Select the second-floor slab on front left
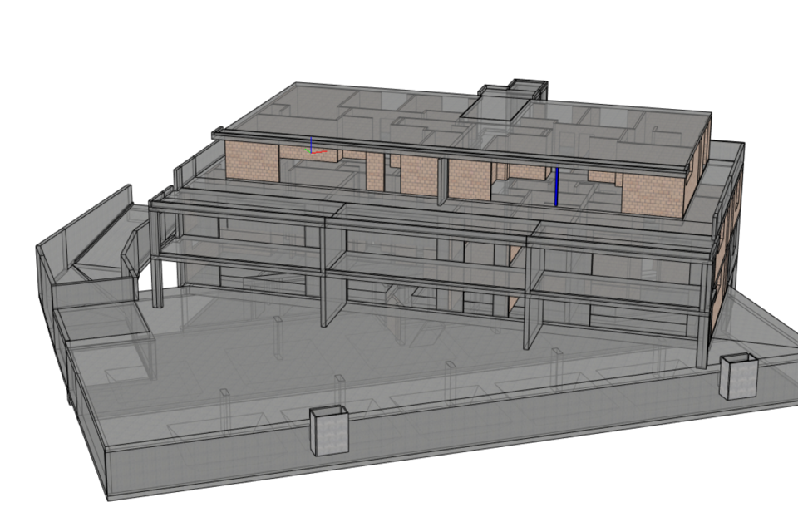 (x=241, y=249)
